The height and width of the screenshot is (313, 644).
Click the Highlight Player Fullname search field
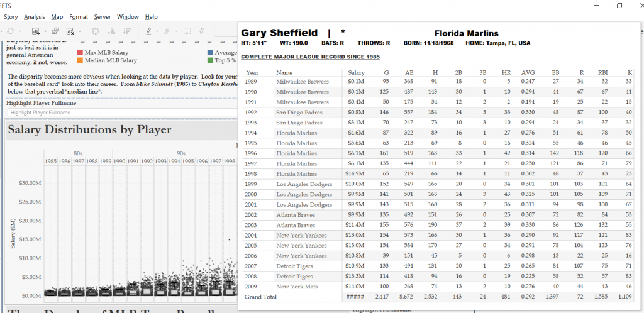pyautogui.click(x=123, y=113)
